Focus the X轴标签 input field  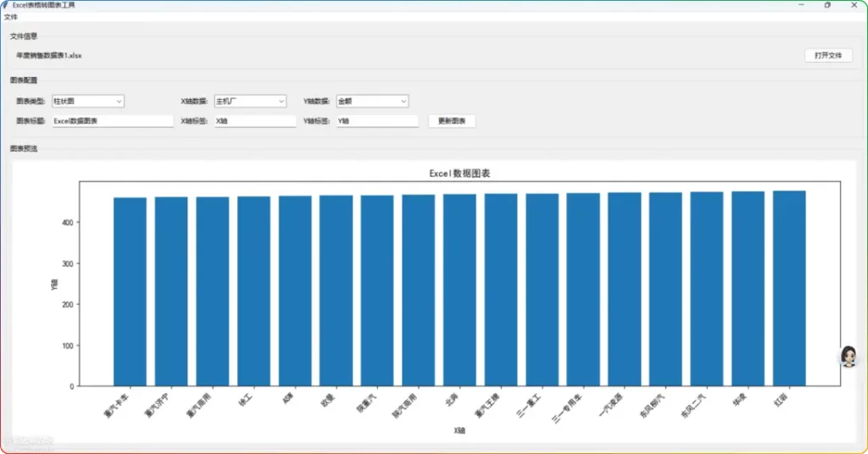(255, 121)
